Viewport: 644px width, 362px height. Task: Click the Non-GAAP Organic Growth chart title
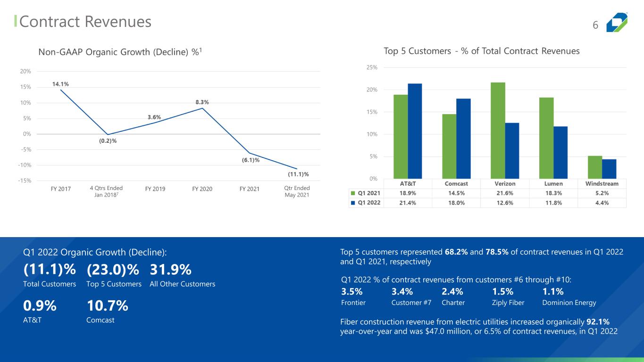(x=122, y=51)
